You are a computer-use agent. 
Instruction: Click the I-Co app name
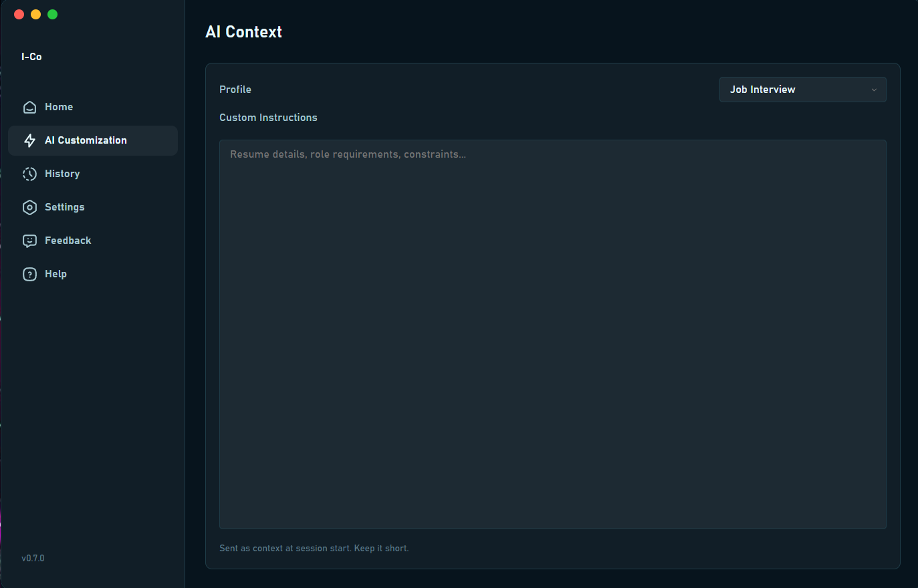31,57
